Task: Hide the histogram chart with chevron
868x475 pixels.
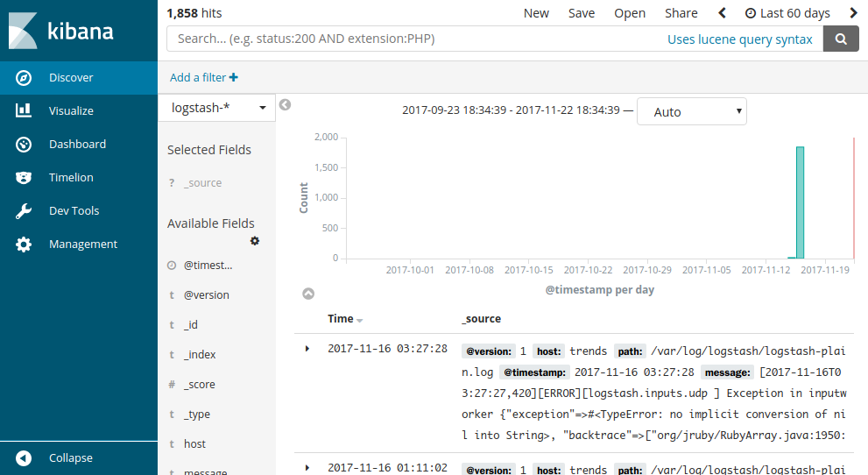Action: pyautogui.click(x=308, y=294)
